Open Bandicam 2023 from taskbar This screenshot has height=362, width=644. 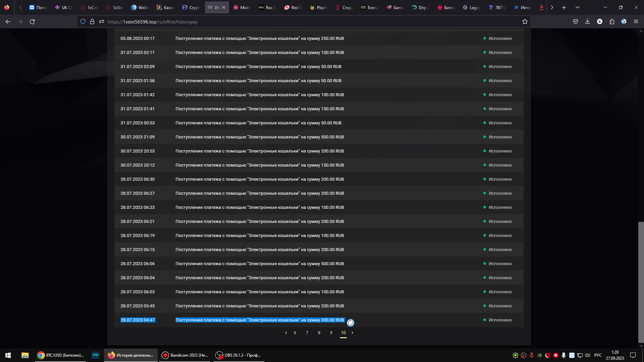185,355
